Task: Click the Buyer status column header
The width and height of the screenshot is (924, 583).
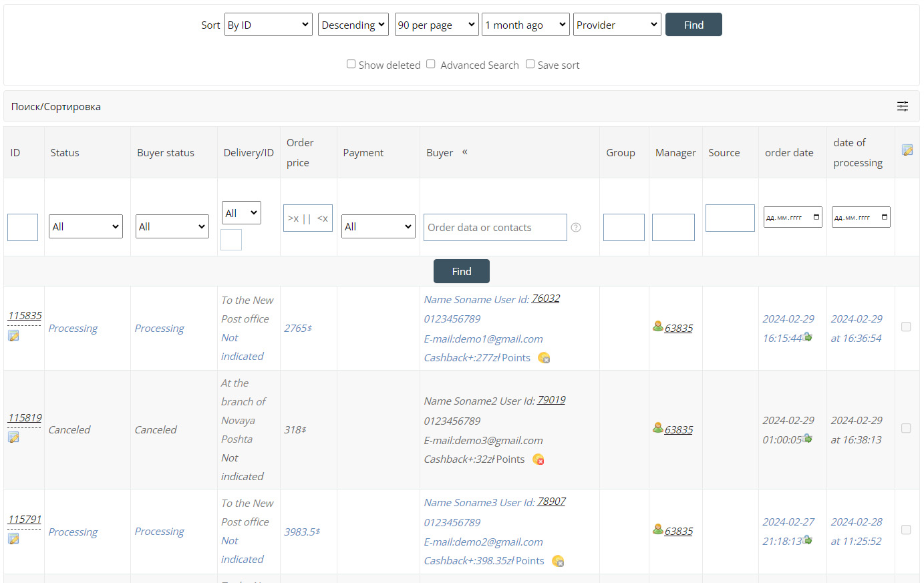Action: [166, 153]
